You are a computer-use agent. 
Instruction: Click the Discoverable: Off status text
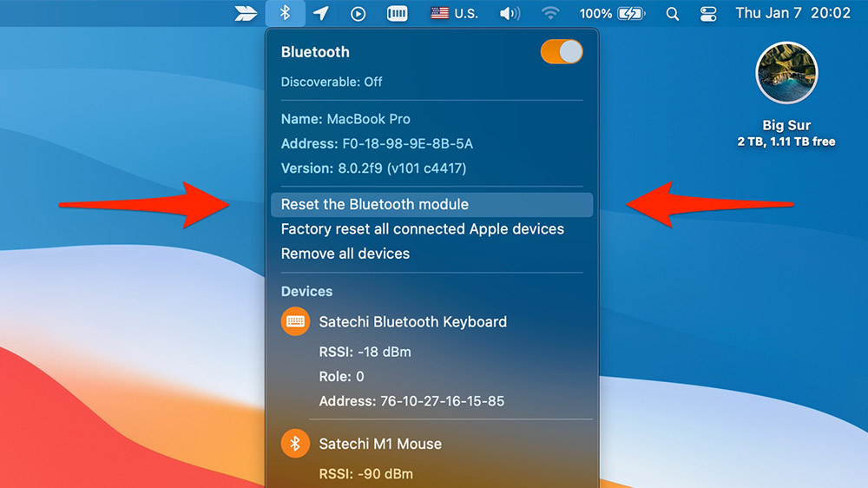332,82
